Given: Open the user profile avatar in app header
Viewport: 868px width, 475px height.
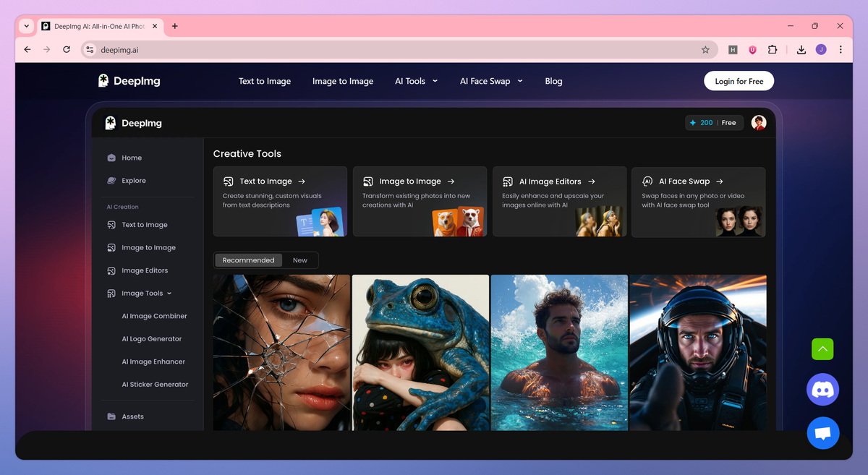Looking at the screenshot, I should (x=759, y=123).
